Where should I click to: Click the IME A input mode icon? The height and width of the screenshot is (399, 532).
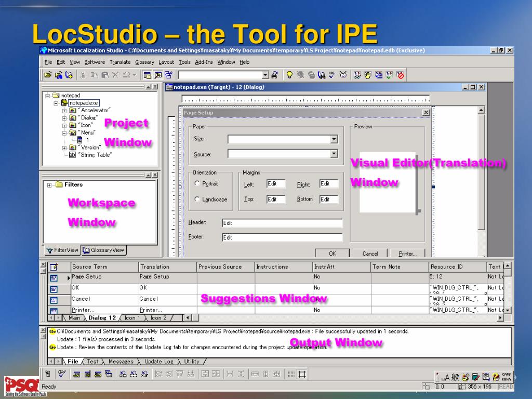click(x=446, y=377)
